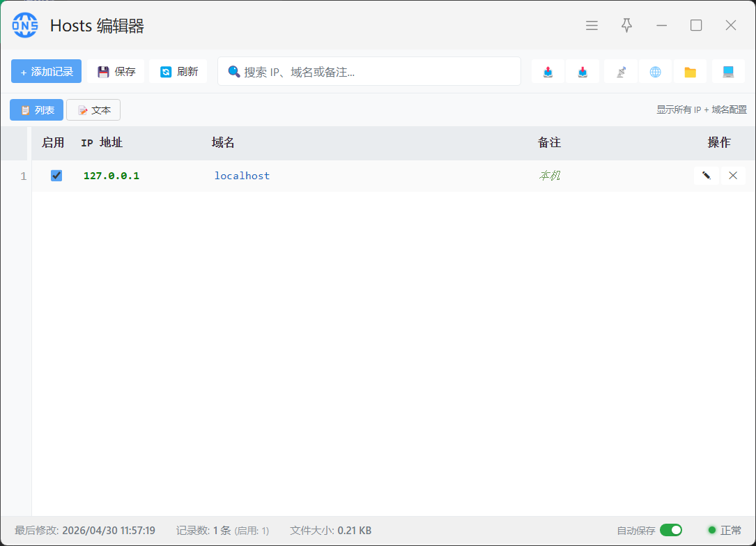The height and width of the screenshot is (546, 756).
Task: Click the inbox download-arrow icon
Action: (x=583, y=72)
